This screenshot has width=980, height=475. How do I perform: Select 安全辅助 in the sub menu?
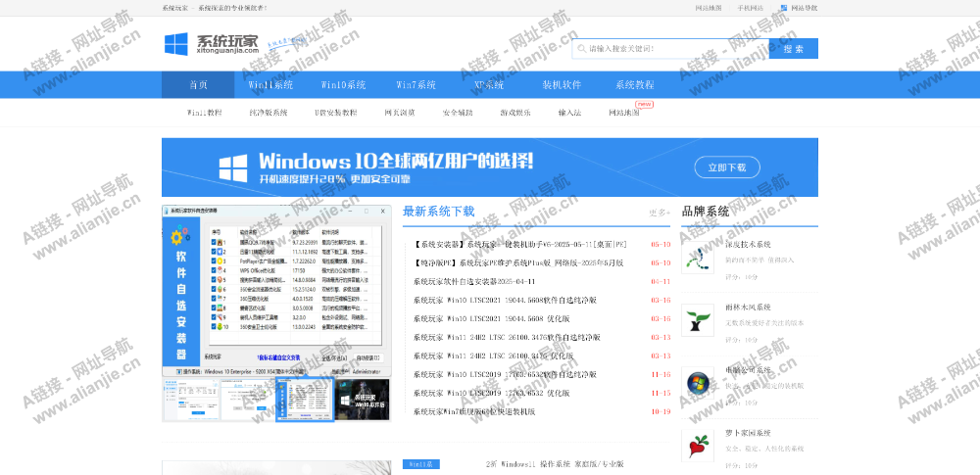458,114
